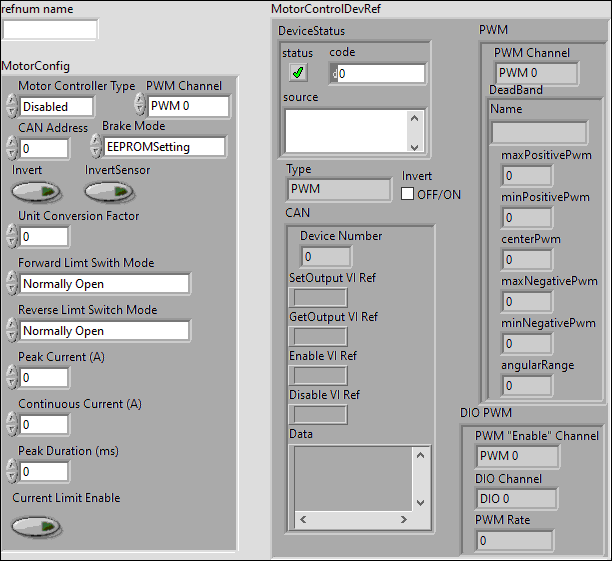Click the Unit Conversion Factor value field

pyautogui.click(x=44, y=237)
